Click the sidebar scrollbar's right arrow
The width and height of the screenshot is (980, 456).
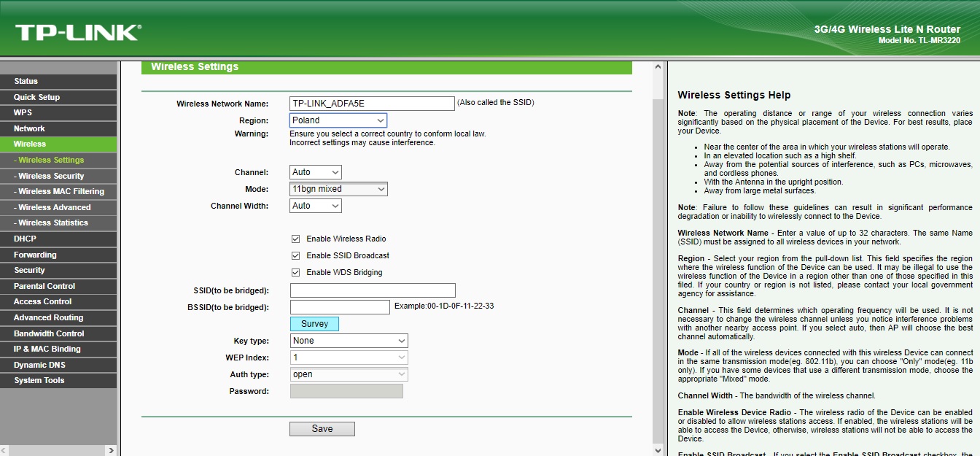click(111, 450)
